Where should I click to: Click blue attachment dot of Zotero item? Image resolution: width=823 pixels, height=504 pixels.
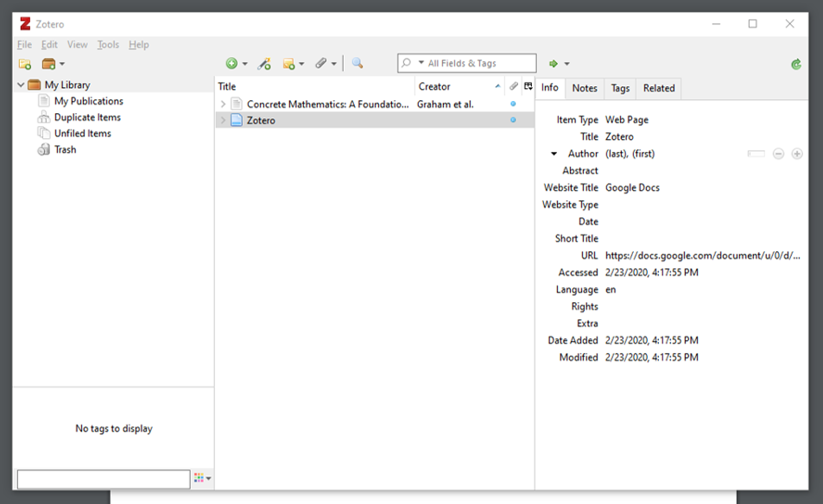513,120
